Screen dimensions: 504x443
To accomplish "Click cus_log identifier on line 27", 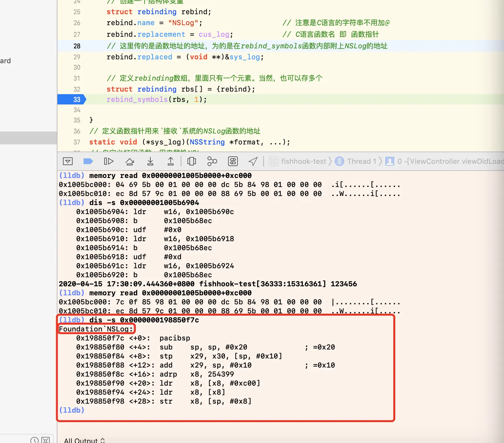I will (x=214, y=34).
